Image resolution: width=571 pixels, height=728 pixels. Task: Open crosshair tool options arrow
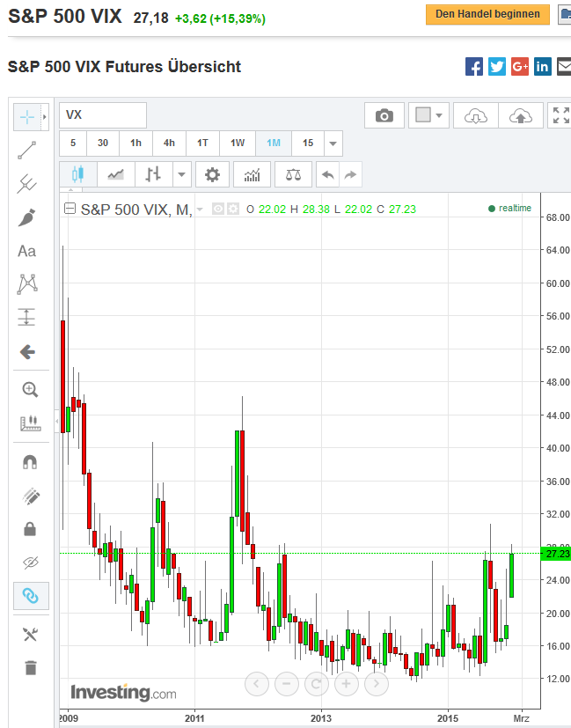point(45,117)
